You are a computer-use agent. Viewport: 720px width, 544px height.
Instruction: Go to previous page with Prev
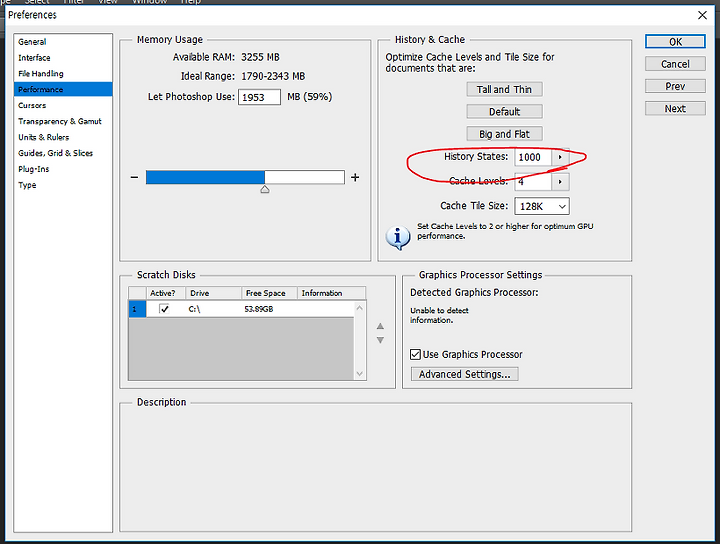tap(675, 86)
